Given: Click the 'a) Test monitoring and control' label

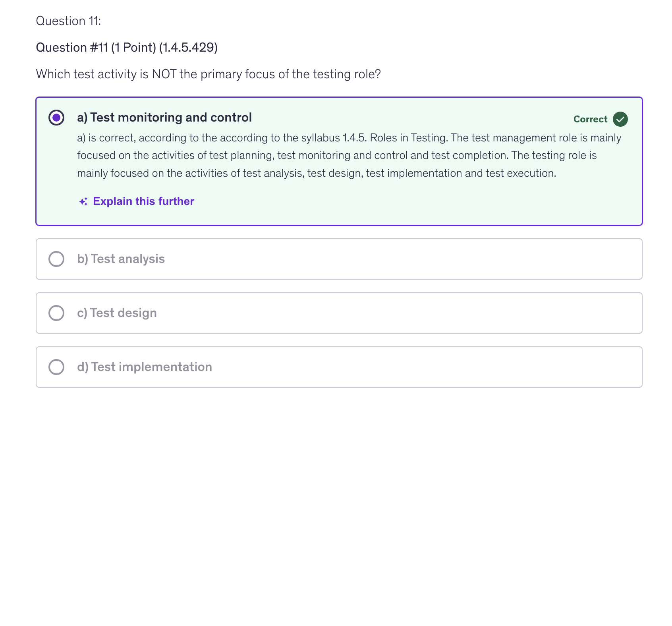Looking at the screenshot, I should (x=164, y=118).
